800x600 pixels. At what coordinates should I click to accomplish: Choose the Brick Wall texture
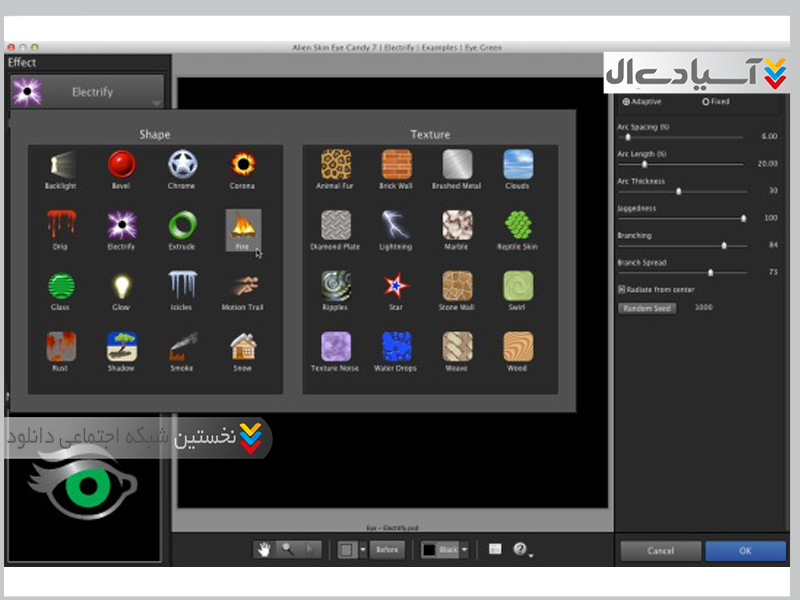pos(396,164)
